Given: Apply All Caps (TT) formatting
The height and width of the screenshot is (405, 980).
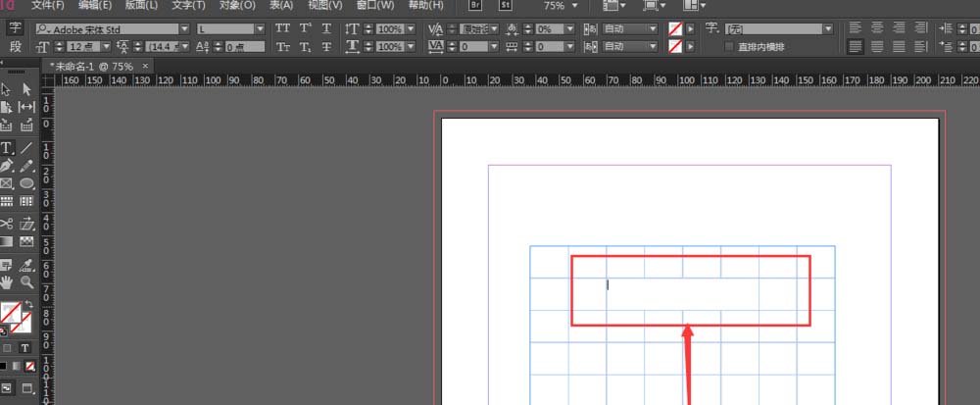Looking at the screenshot, I should tap(282, 28).
